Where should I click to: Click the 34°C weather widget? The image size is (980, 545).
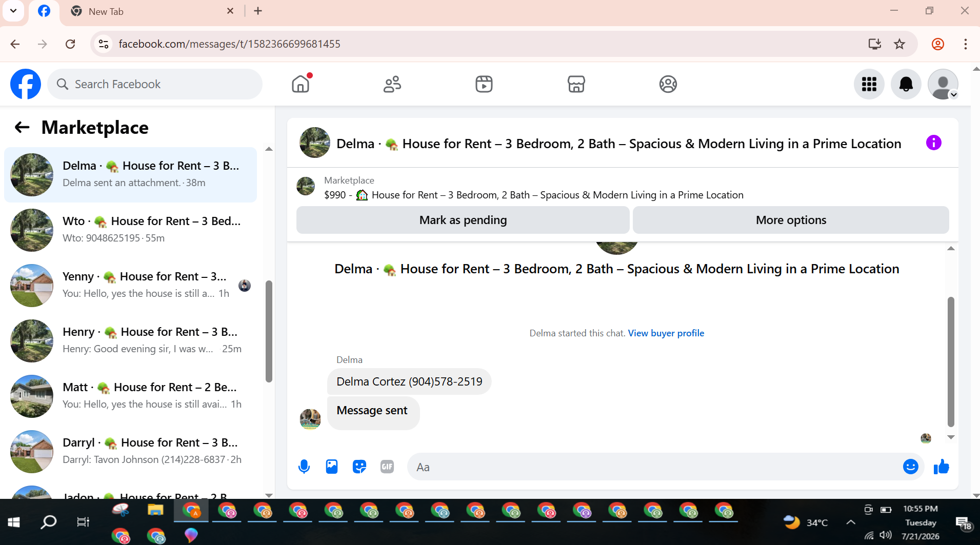(x=806, y=522)
